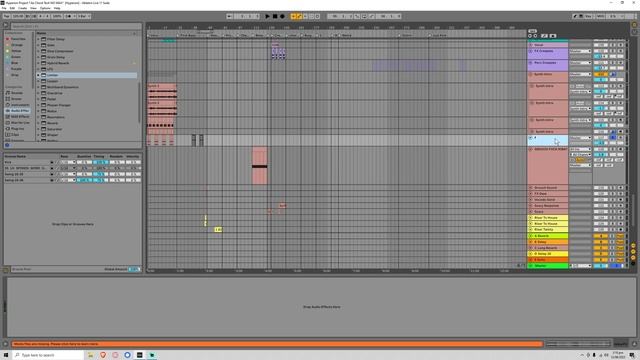Screen dimensions: 640x360
Task: Open the Drums browser category
Action: (16, 99)
